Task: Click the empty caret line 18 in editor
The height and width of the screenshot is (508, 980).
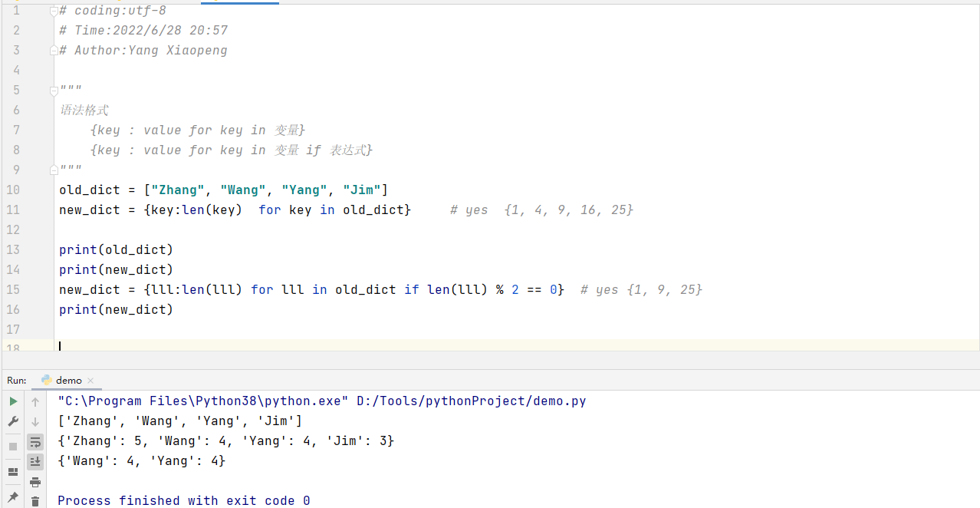Action: (517, 345)
